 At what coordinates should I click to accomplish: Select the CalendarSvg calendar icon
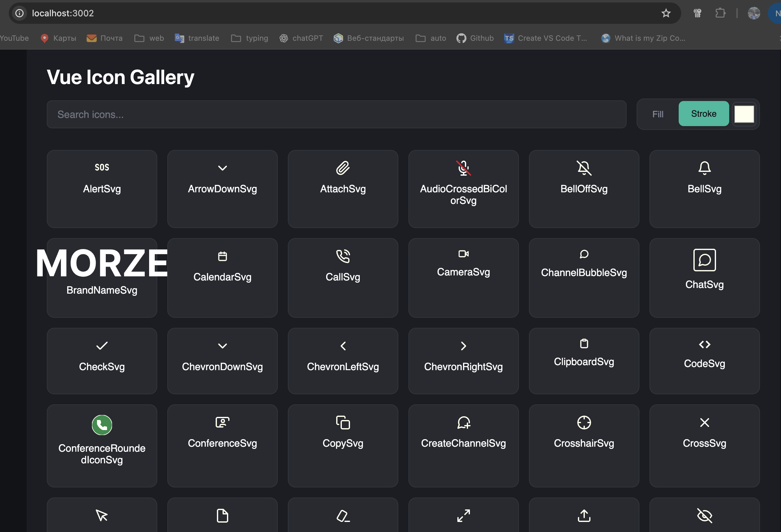point(223,256)
